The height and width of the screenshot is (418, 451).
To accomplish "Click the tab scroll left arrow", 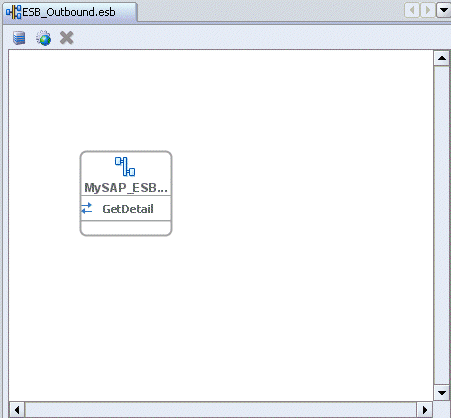I will 412,10.
